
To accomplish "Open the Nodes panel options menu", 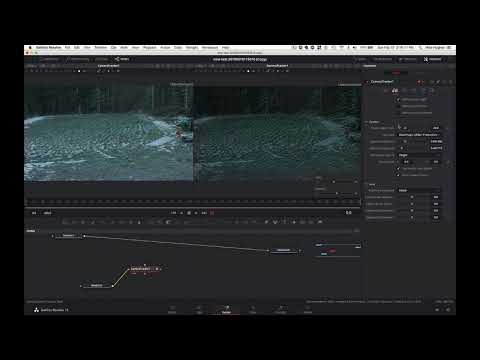I will [x=356, y=231].
